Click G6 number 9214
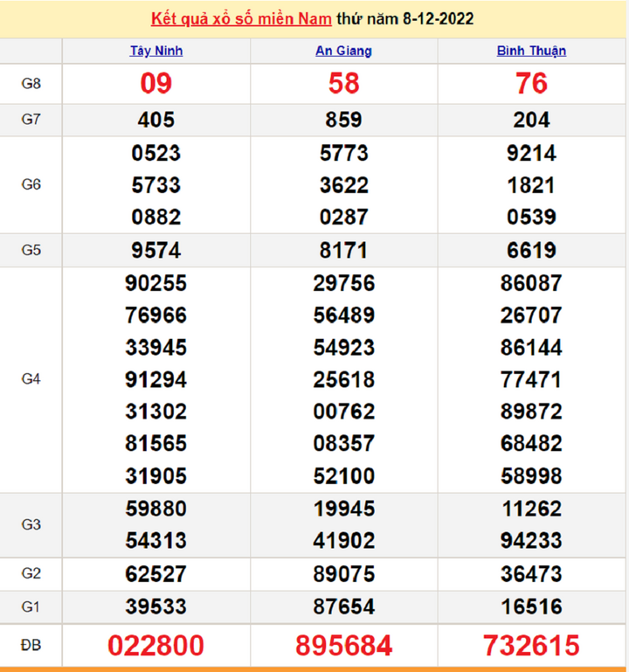 tap(531, 153)
